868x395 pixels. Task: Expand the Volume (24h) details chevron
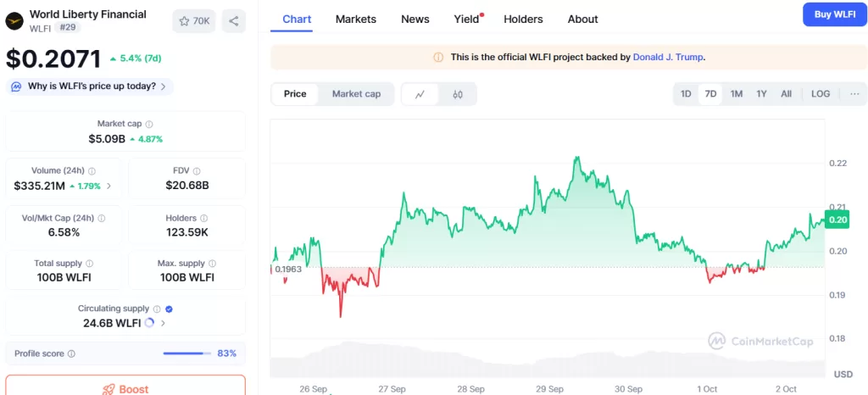[108, 186]
